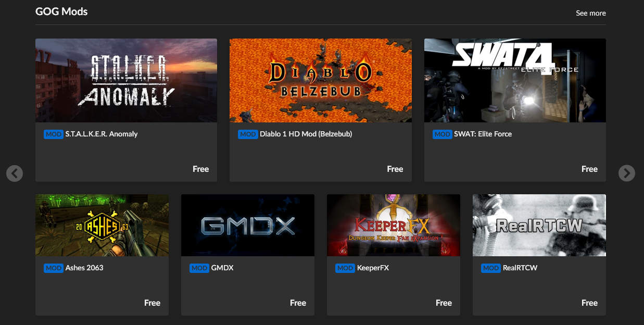Click the MOD badge on SWAT: Elite Force
This screenshot has width=644, height=325.
coord(443,134)
